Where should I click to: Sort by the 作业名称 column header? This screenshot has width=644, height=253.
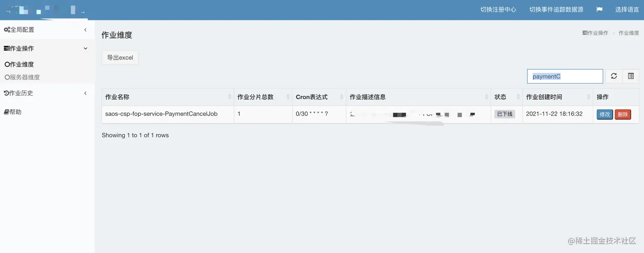168,97
